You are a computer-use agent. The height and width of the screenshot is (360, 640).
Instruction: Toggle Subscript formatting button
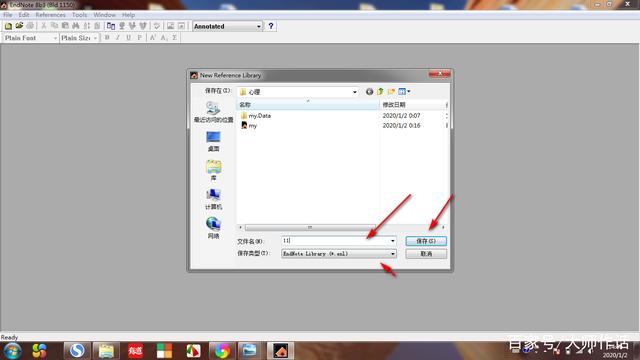pyautogui.click(x=164, y=38)
